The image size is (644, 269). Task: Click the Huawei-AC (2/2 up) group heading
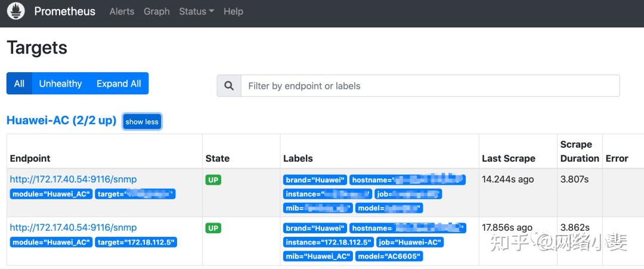pos(61,120)
